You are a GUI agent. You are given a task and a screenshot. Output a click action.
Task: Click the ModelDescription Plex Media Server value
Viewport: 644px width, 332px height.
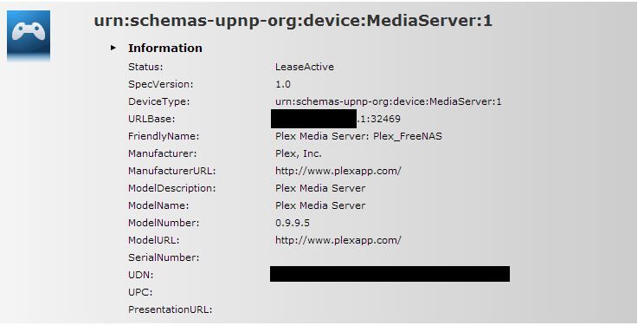point(320,188)
